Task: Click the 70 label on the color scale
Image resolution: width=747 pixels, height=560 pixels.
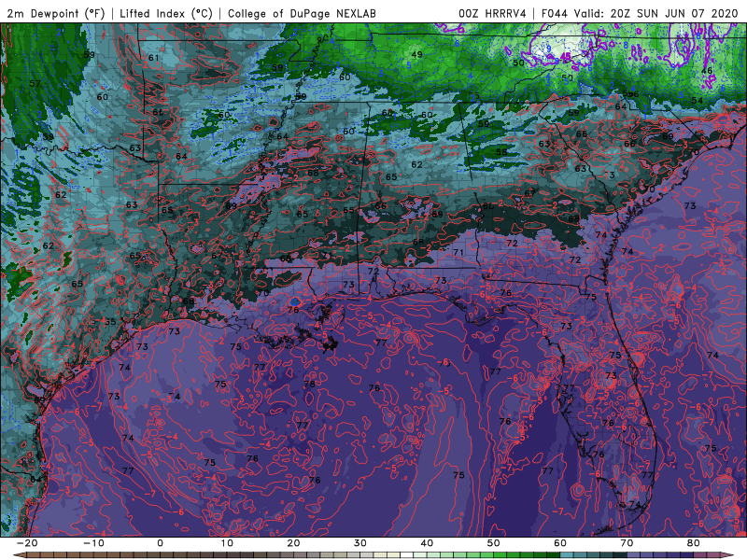Action: 627,543
